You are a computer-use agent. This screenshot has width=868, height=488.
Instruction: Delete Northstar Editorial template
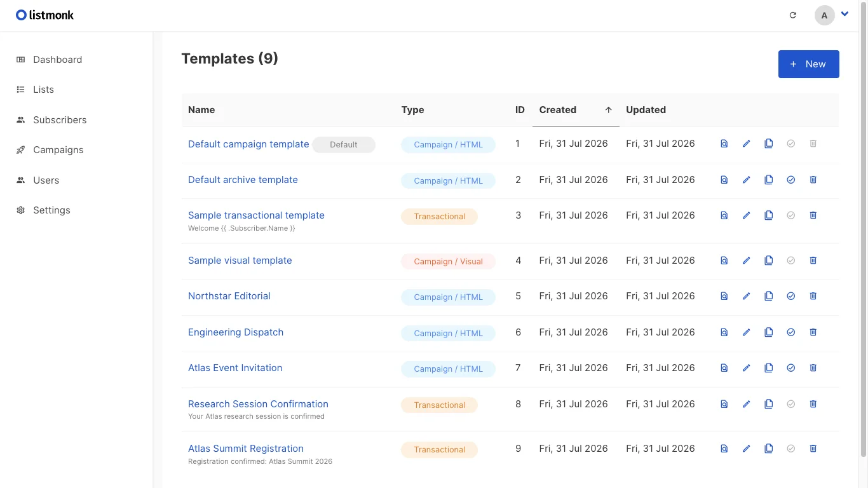click(813, 296)
